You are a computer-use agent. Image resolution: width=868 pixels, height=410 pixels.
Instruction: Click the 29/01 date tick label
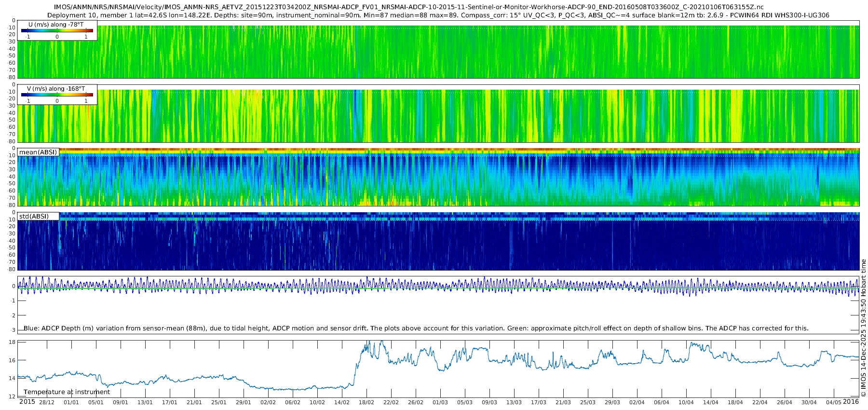coord(244,402)
